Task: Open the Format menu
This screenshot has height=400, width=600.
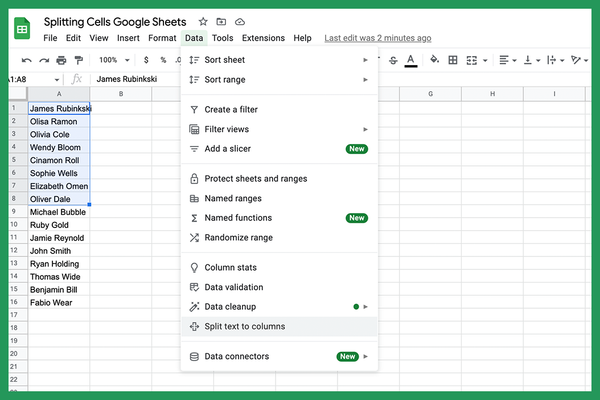Action: click(162, 38)
